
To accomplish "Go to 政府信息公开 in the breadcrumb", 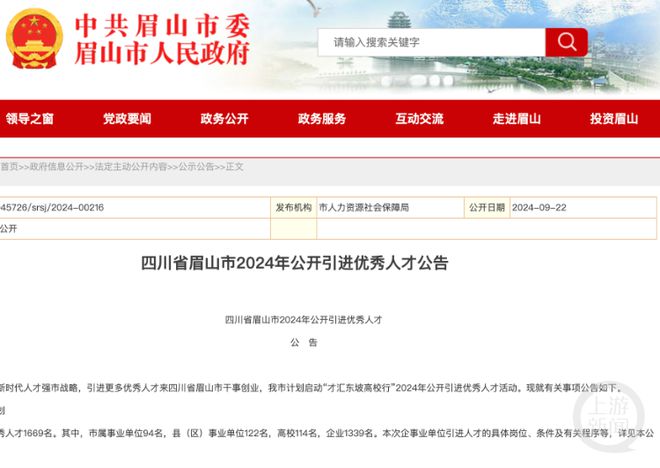I will pos(56,167).
